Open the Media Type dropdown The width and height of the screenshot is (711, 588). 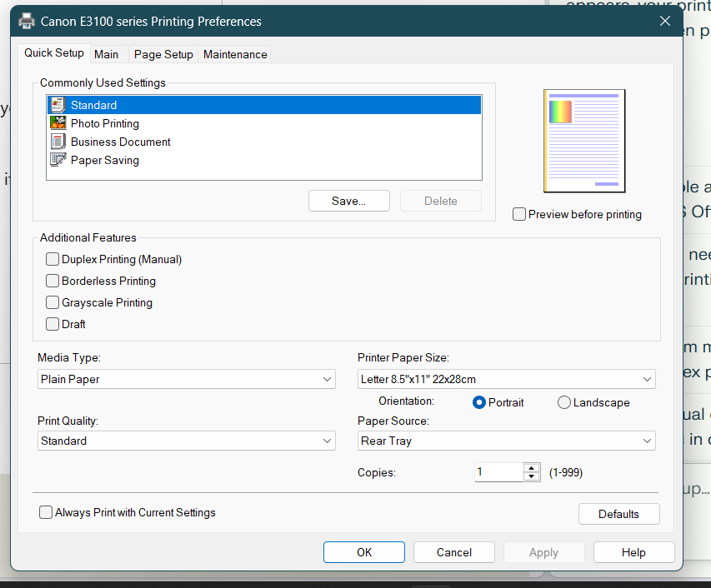(x=187, y=379)
